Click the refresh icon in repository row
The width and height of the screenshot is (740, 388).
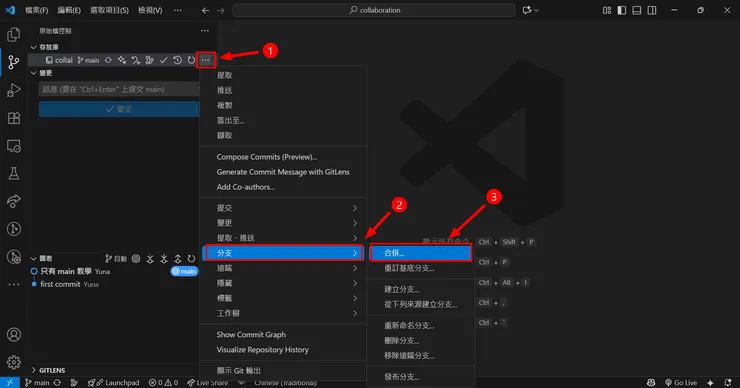(191, 60)
